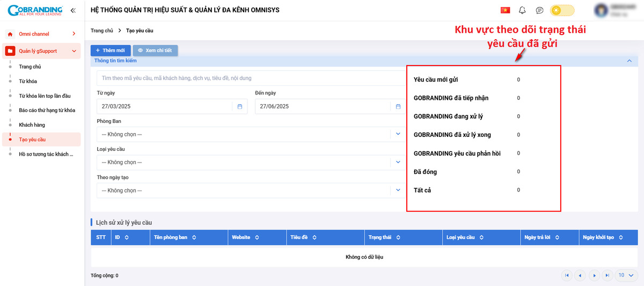This screenshot has width=644, height=286.
Task: Select Khách hàng in the sidebar menu
Action: (32, 125)
